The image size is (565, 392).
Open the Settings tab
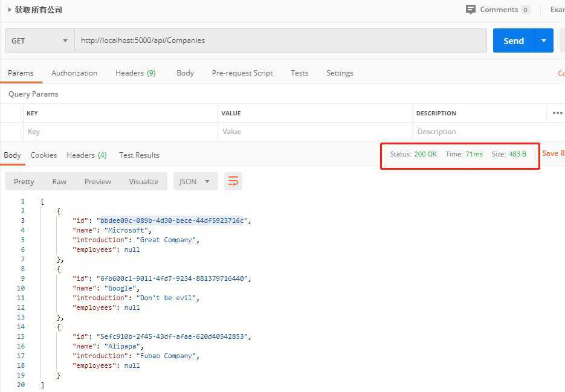[340, 73]
